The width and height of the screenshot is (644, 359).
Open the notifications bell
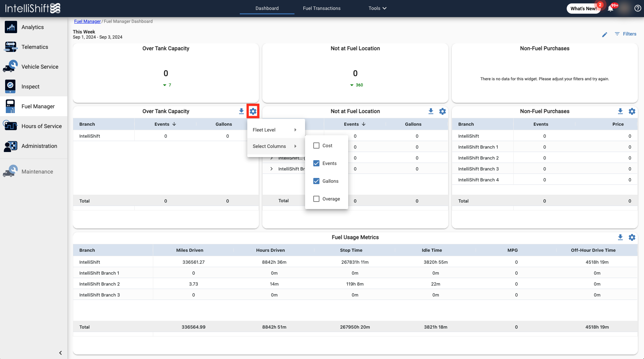(610, 9)
